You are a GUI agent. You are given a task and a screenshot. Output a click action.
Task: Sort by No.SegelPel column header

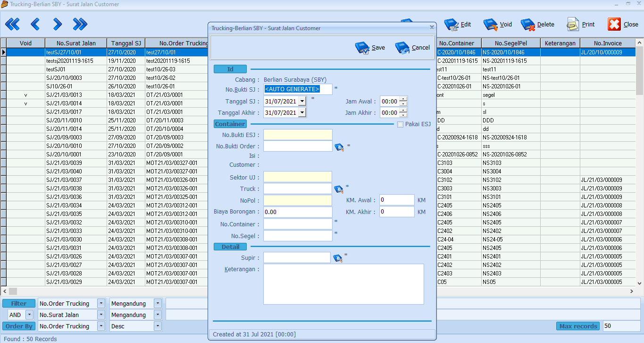coord(511,43)
